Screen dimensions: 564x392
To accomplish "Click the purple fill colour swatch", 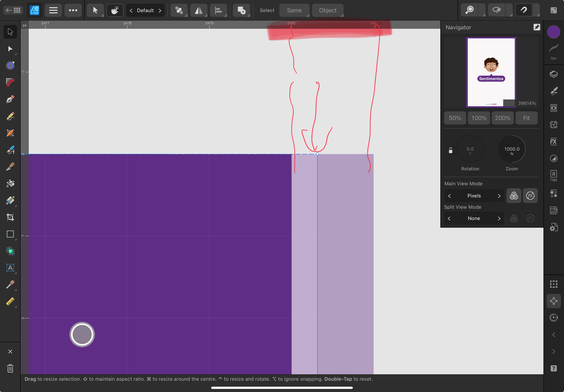I will (x=554, y=32).
